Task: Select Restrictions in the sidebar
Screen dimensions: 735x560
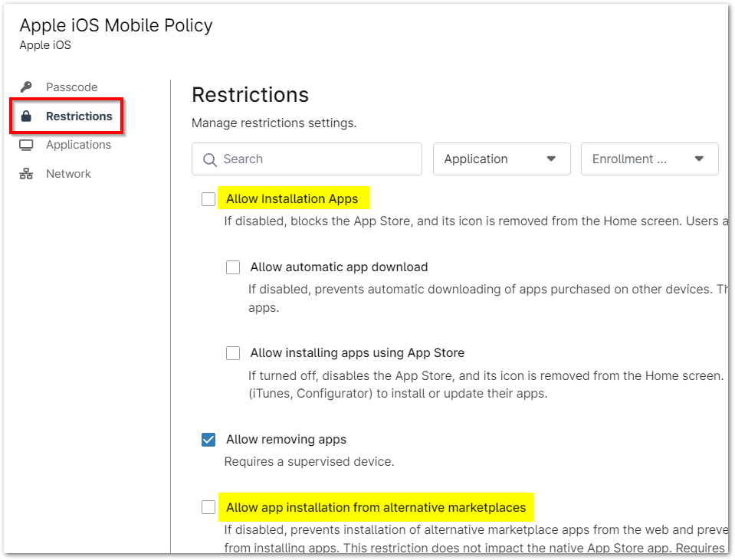Action: [x=79, y=116]
